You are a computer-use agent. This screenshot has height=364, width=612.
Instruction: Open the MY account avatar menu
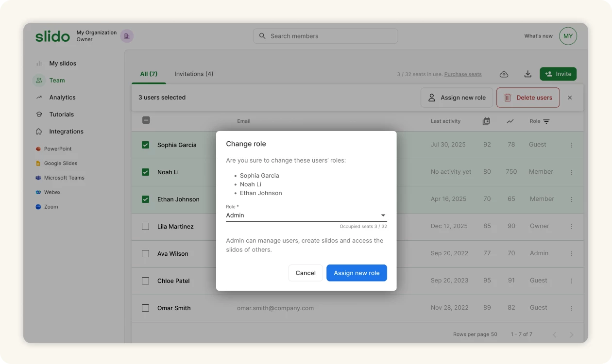point(568,36)
